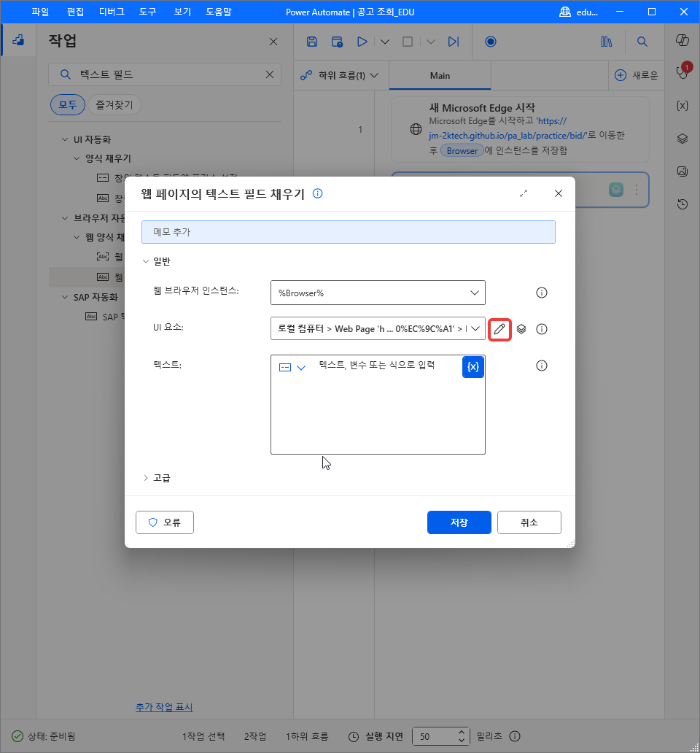Show info for the text field
Image resolution: width=700 pixels, height=753 pixels.
click(x=542, y=366)
